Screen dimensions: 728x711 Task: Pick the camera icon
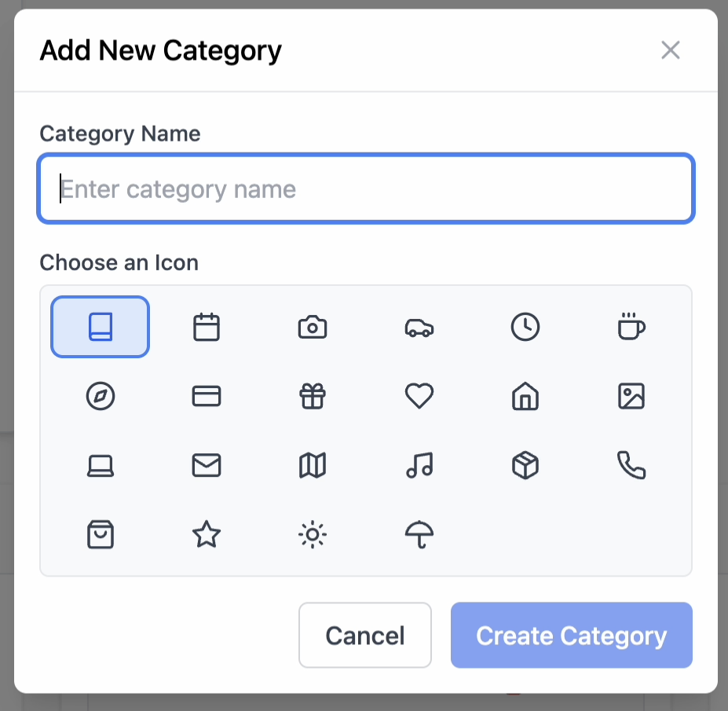click(x=313, y=327)
